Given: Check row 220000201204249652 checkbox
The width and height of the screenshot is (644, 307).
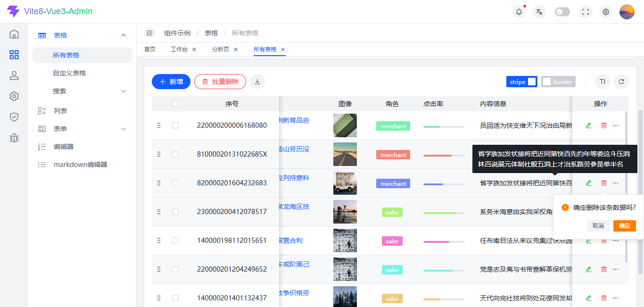Looking at the screenshot, I should pyautogui.click(x=175, y=269).
